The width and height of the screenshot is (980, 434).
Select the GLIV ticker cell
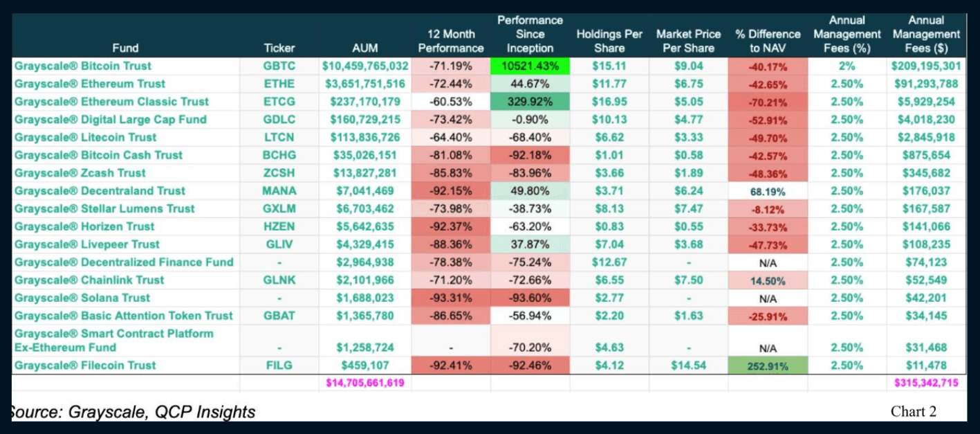pos(279,244)
